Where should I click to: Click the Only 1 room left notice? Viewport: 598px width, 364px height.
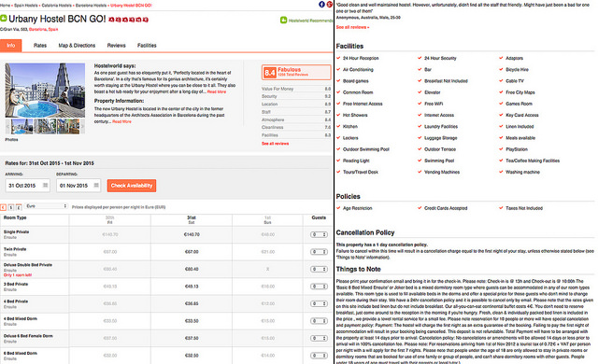(x=18, y=275)
